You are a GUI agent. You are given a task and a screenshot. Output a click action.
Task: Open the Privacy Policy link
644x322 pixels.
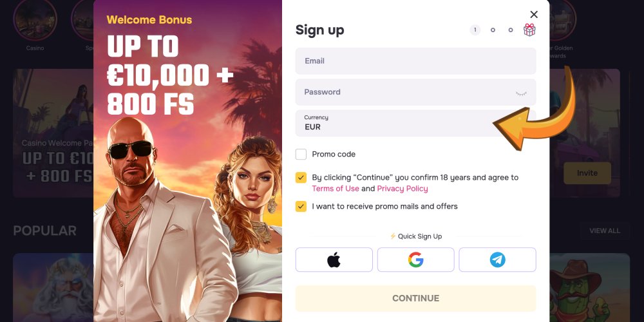tap(402, 189)
